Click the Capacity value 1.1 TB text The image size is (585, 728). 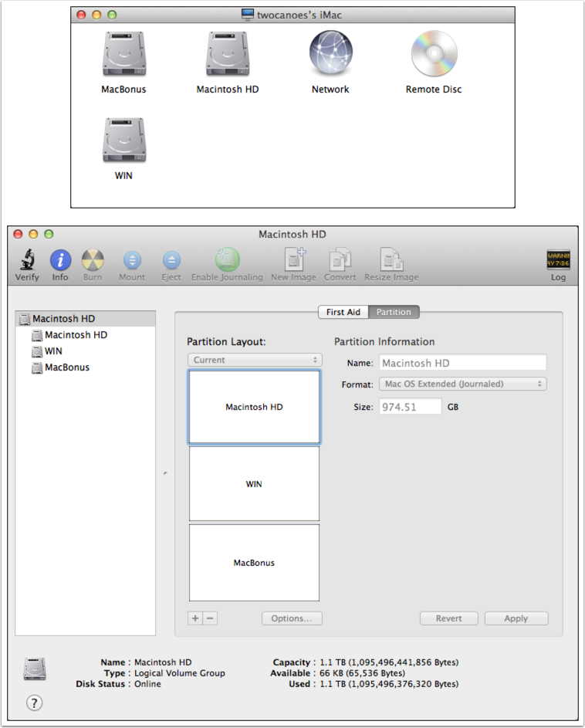(389, 662)
